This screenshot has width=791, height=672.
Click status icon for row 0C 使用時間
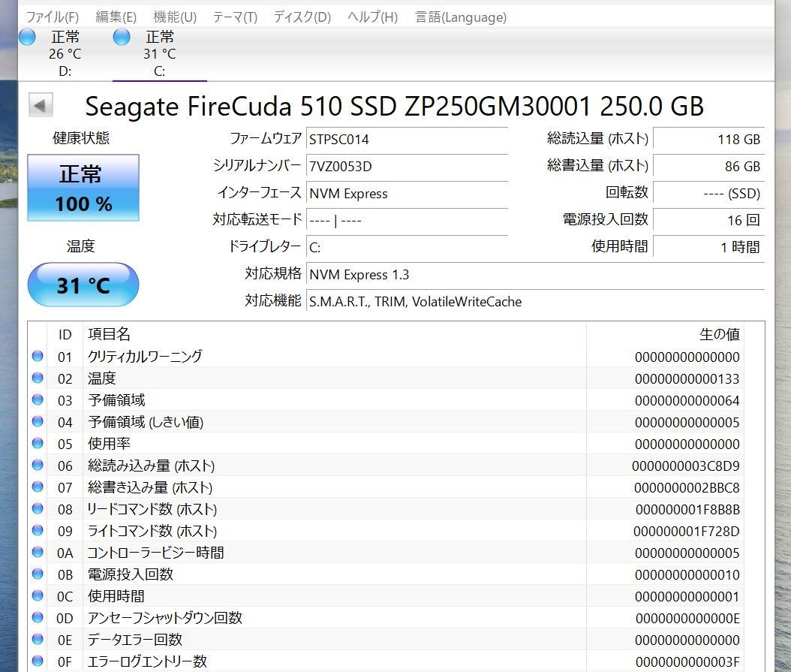[38, 595]
